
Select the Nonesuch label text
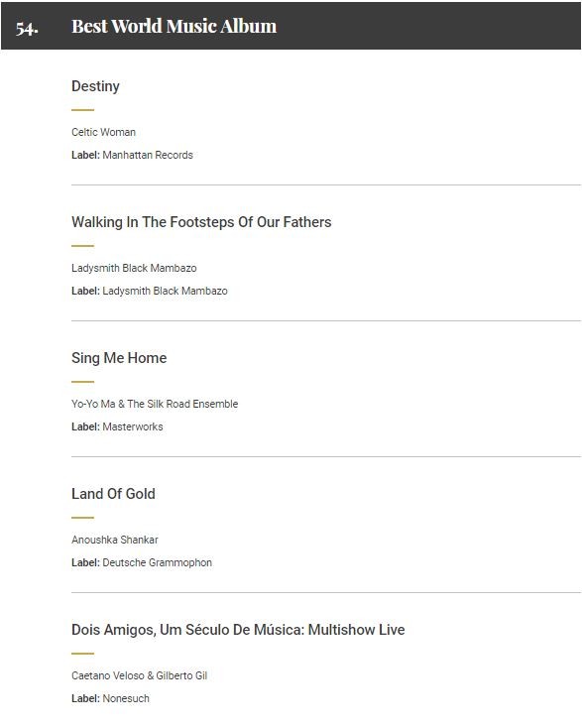[x=126, y=698]
